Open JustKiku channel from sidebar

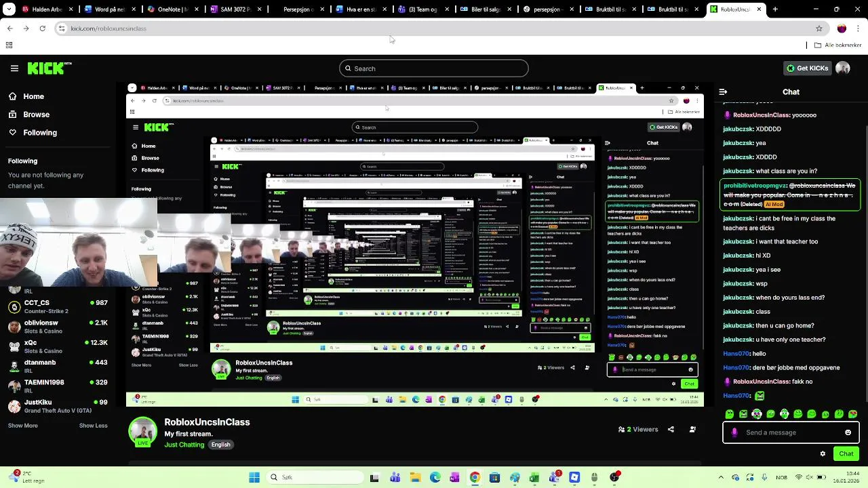coord(58,405)
